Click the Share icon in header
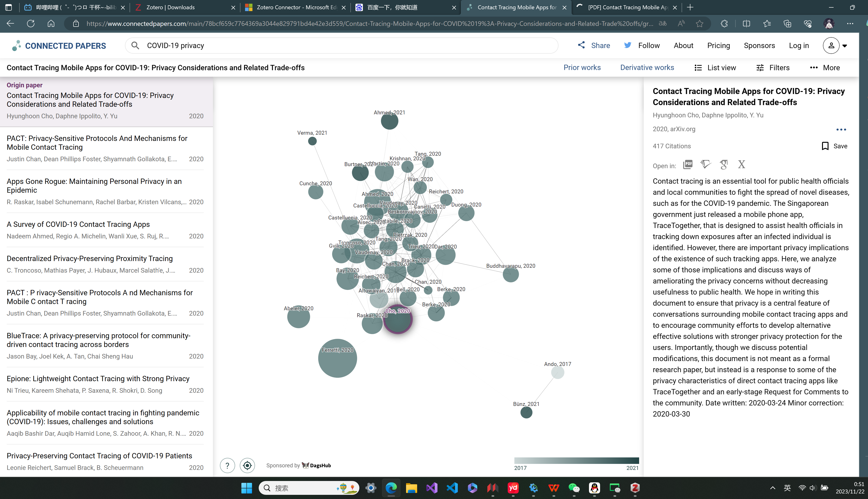868x499 pixels. (581, 45)
